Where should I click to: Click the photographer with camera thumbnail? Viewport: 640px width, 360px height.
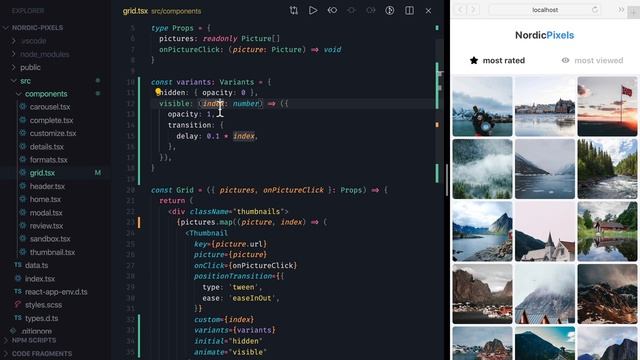click(x=482, y=107)
